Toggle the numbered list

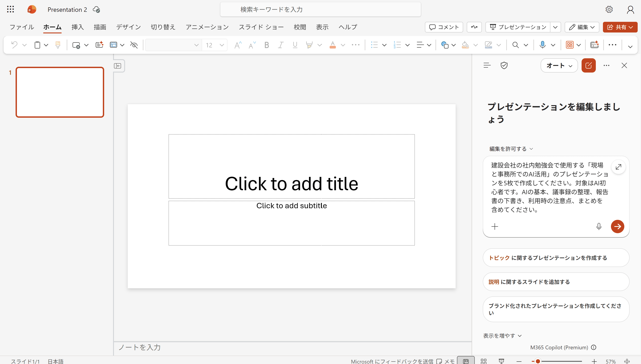click(x=397, y=45)
